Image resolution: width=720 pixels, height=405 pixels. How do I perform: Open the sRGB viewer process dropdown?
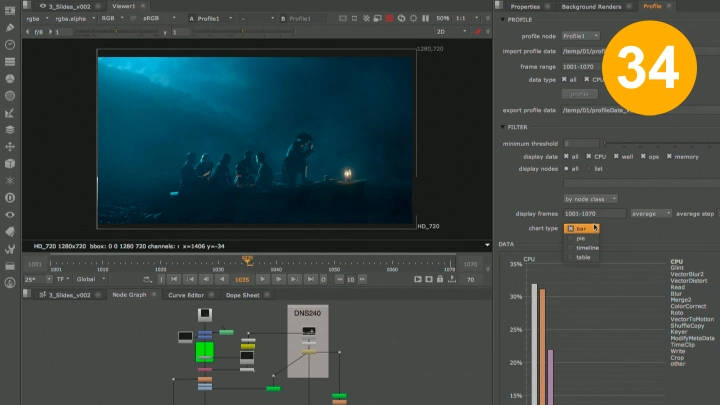pos(159,18)
